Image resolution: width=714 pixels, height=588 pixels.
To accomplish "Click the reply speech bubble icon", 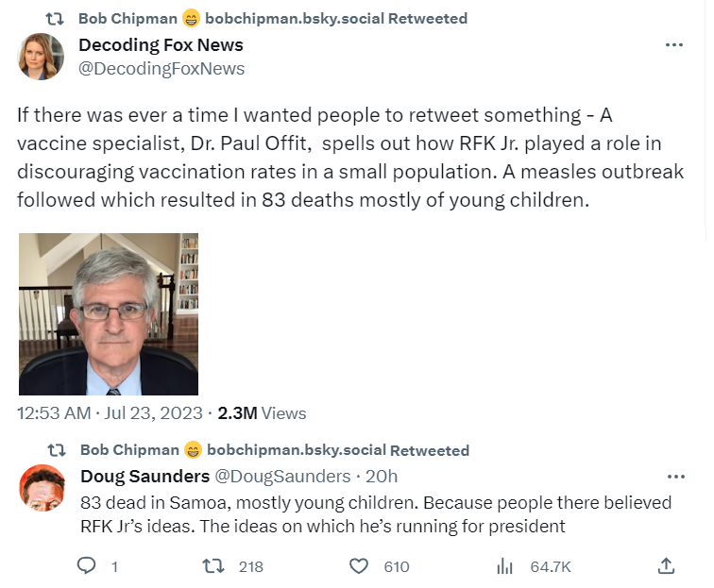I will click(x=86, y=565).
